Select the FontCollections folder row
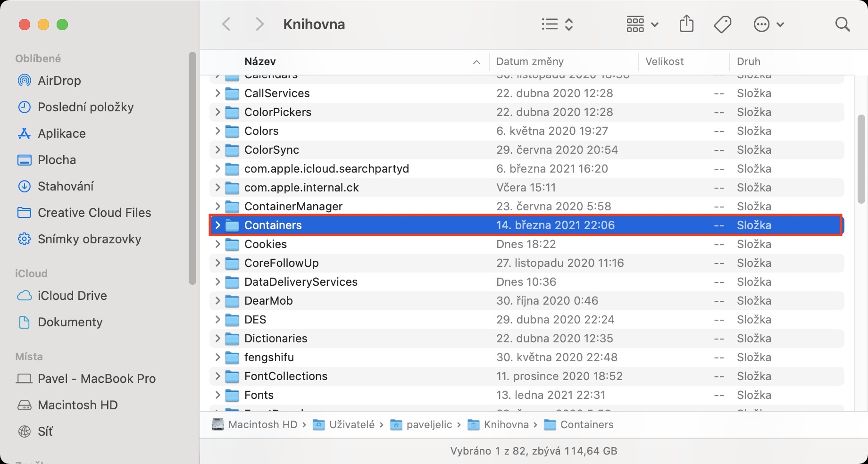 pyautogui.click(x=526, y=376)
